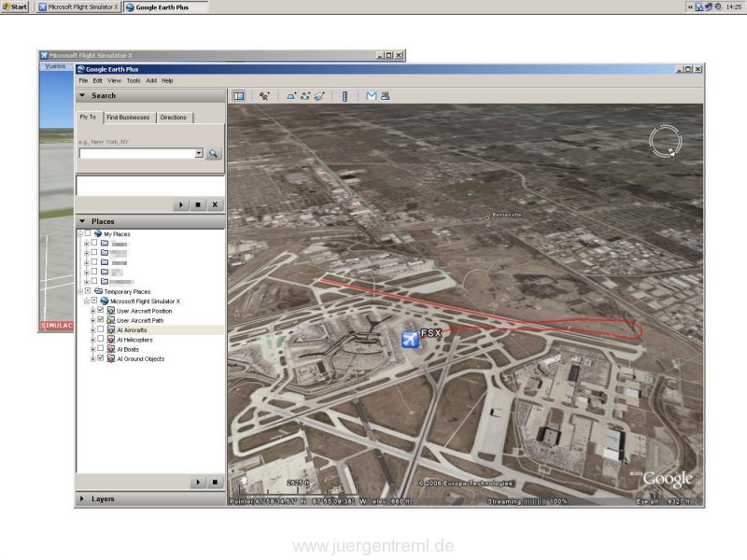Click the Google Earth Plus taskbar button
The width and height of the screenshot is (747, 560).
tap(165, 7)
